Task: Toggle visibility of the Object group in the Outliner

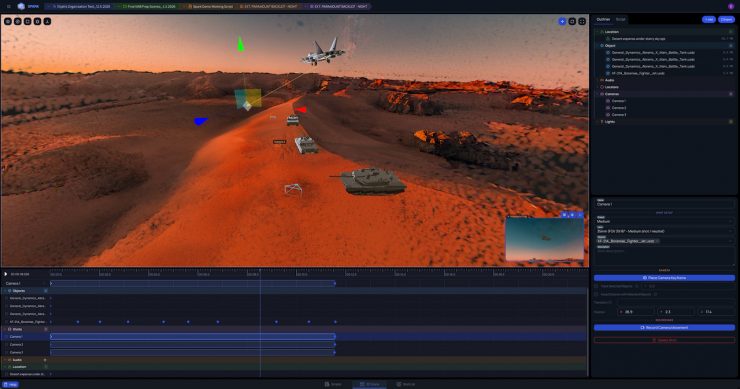Action: [731, 46]
